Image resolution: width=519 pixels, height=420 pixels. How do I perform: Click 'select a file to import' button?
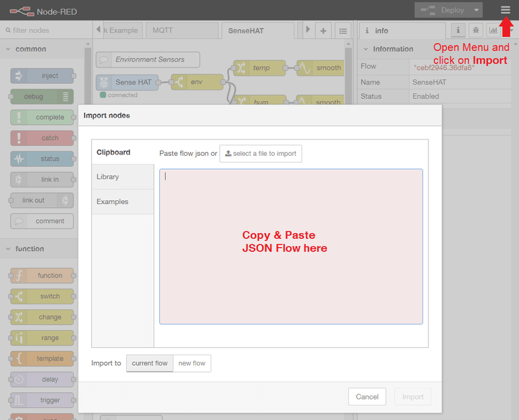(261, 153)
